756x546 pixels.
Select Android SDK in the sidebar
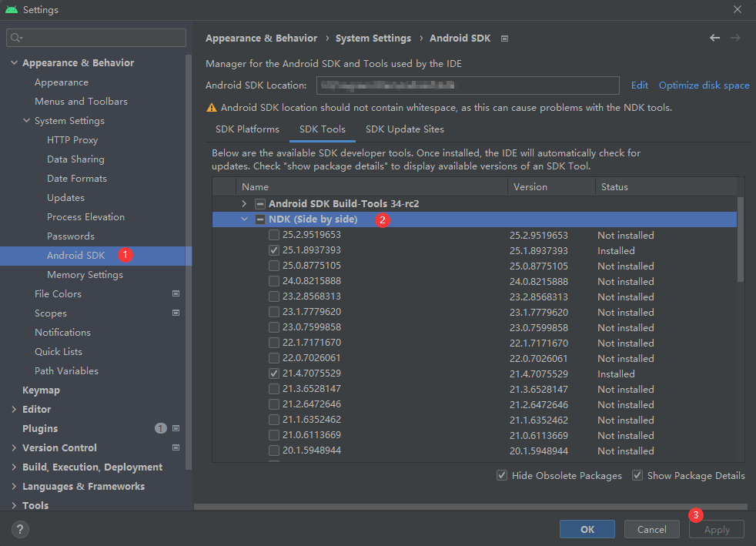coord(96,256)
